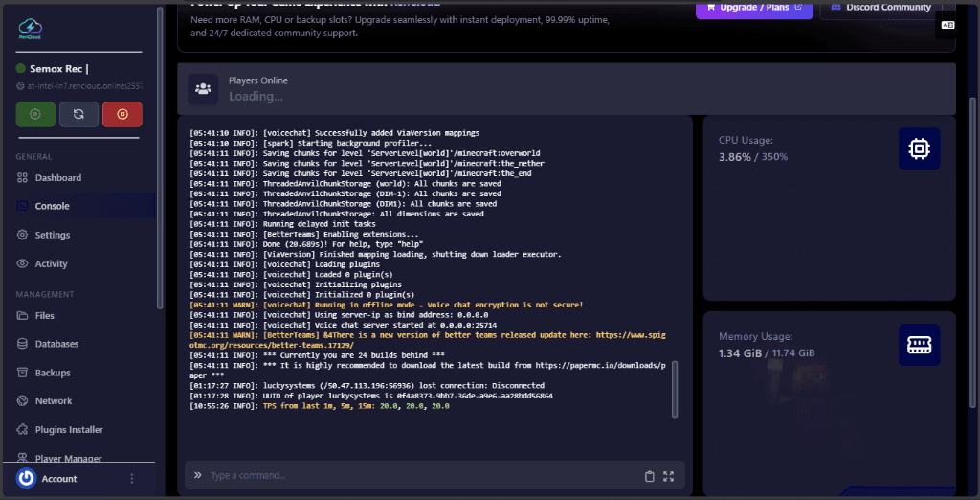Click the 350% CPU limit text
The image size is (980, 500).
(x=774, y=157)
